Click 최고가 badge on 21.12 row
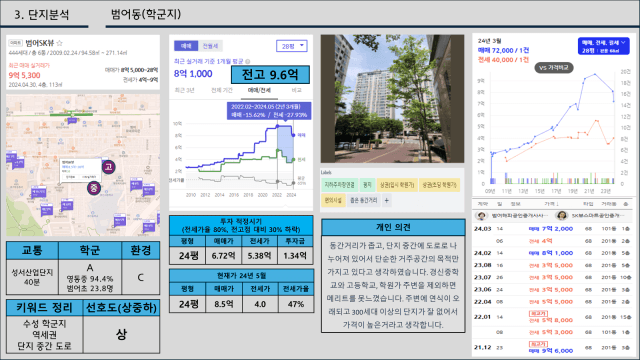The image size is (640, 360). point(538,344)
